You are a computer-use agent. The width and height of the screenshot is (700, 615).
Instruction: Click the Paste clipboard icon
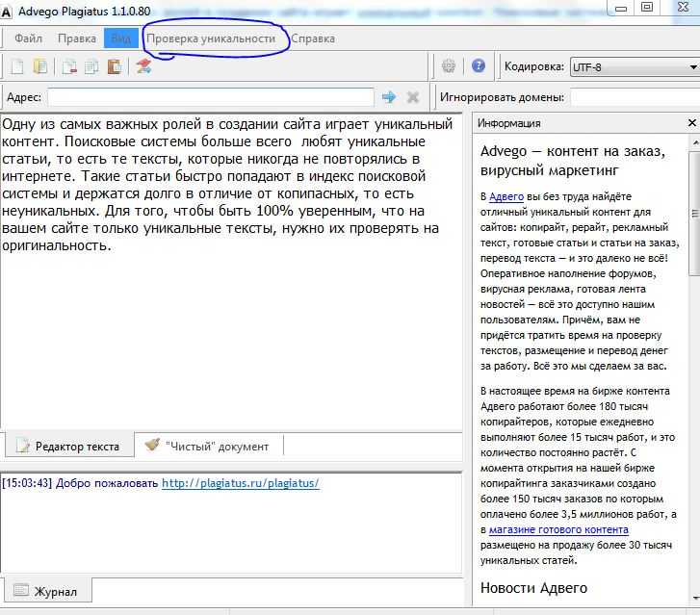tap(115, 66)
